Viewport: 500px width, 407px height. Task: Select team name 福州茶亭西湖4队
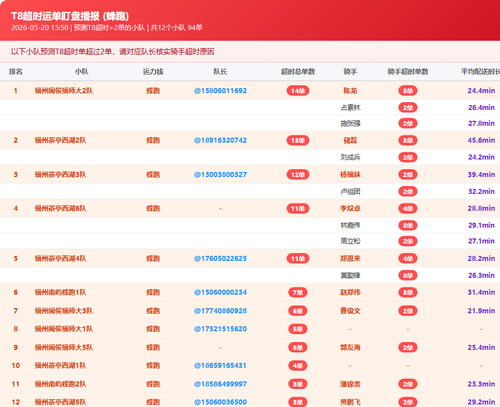tap(60, 259)
